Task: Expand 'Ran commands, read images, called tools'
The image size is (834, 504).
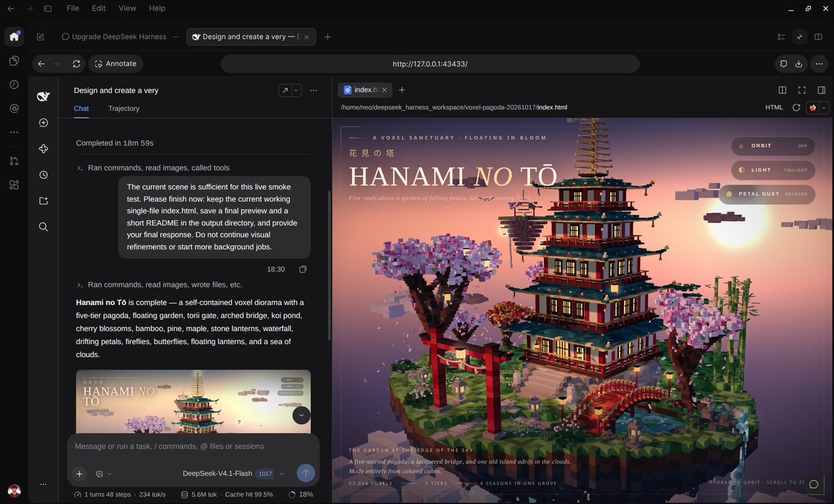Action: (159, 168)
